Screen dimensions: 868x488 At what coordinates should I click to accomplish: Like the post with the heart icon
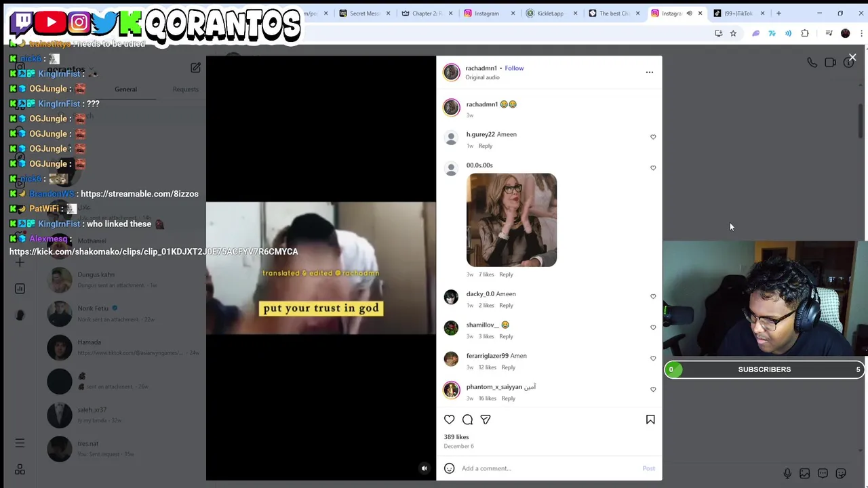point(450,420)
